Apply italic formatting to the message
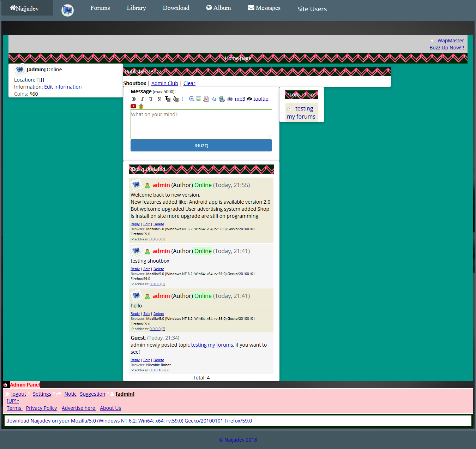Screen dimensions: 476x449 pos(142,99)
